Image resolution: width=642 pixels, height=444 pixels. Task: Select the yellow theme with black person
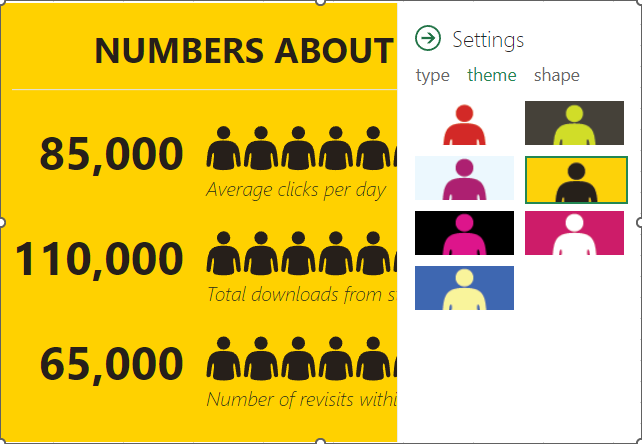click(575, 179)
